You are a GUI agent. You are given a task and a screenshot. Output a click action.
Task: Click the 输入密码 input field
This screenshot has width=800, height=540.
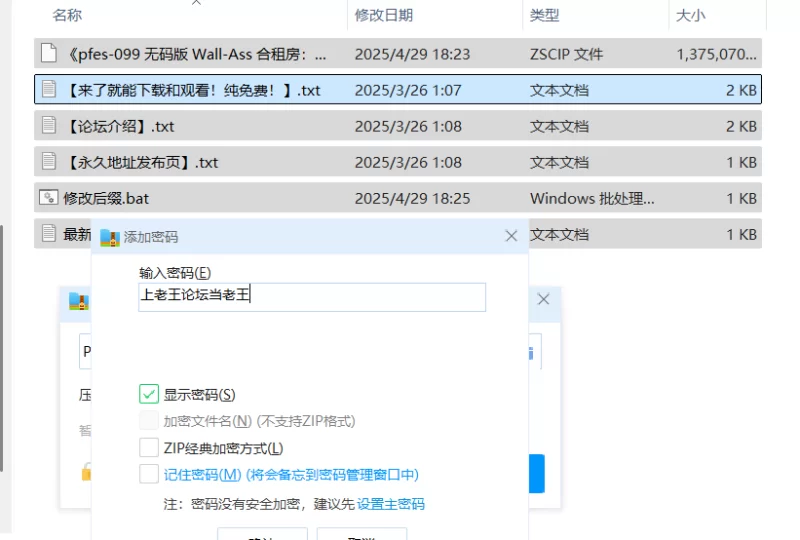pyautogui.click(x=312, y=297)
